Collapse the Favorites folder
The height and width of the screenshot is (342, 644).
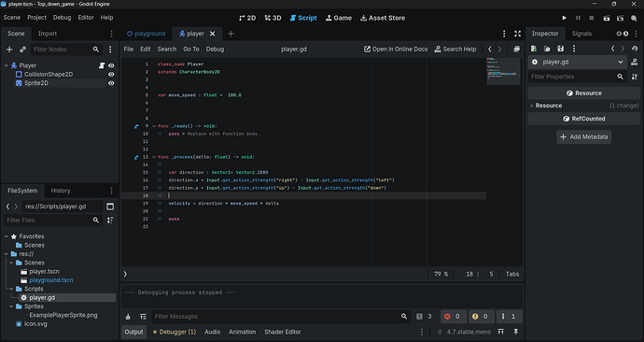coord(7,236)
